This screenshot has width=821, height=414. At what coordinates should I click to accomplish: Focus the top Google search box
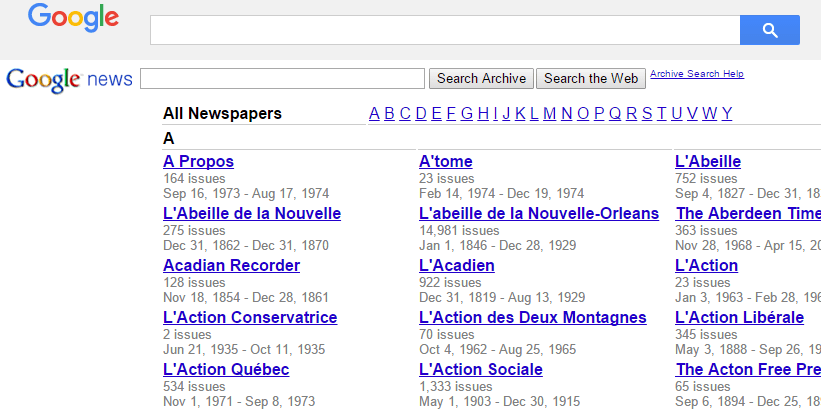click(445, 30)
